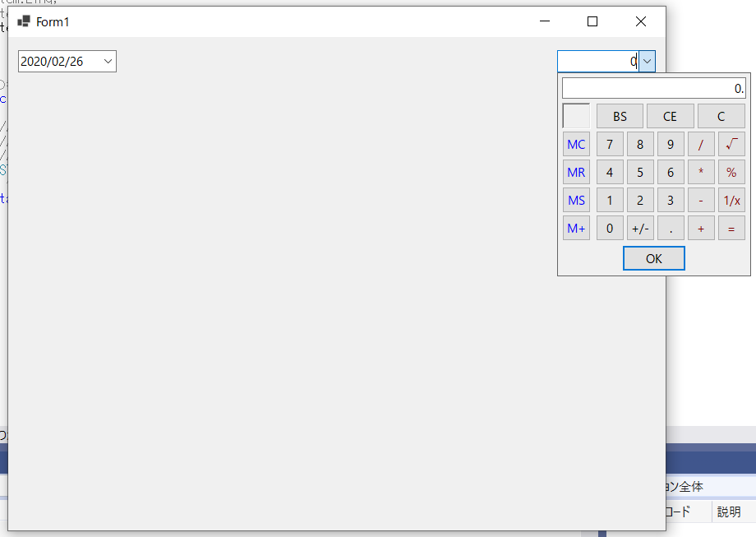Maximize the Form1 window
Screen dimensions: 756x537
click(592, 21)
